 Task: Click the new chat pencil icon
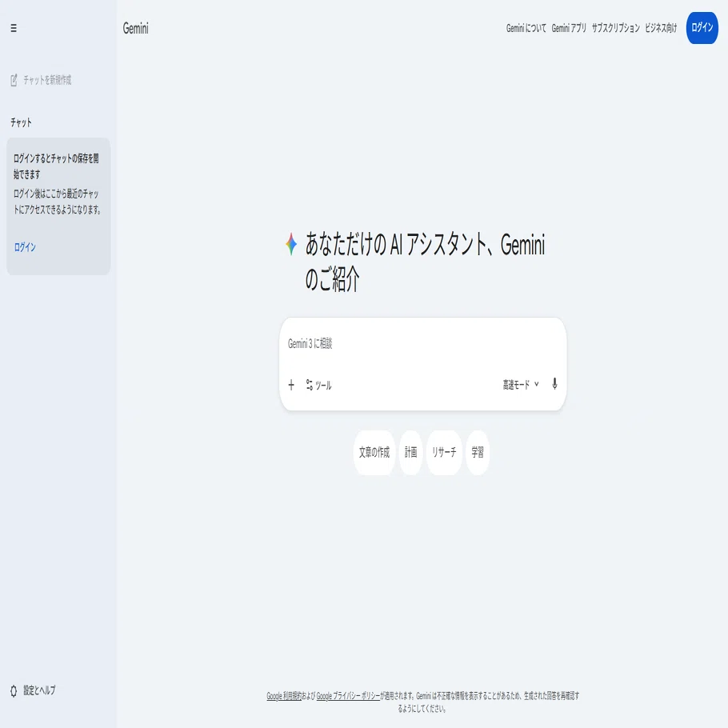coord(14,80)
